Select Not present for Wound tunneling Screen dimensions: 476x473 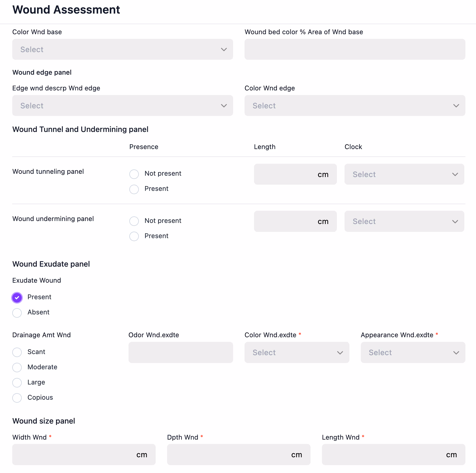pos(134,174)
